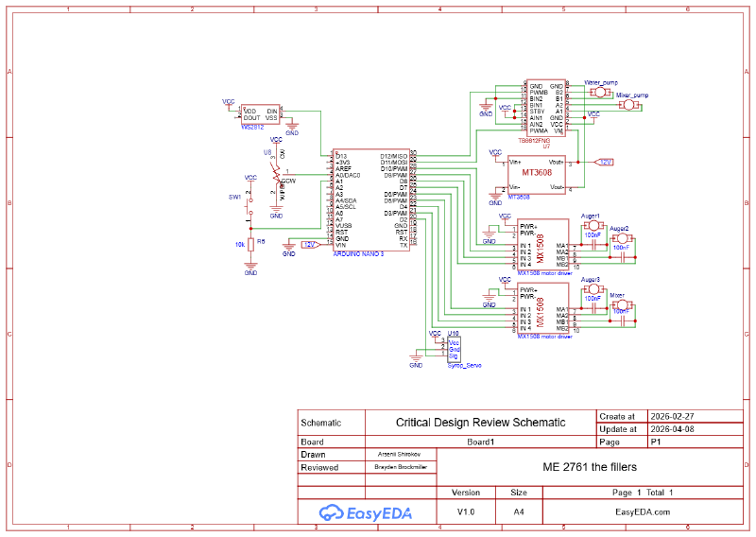
Task: Click the 'SW1' designator label
Action: coord(234,198)
